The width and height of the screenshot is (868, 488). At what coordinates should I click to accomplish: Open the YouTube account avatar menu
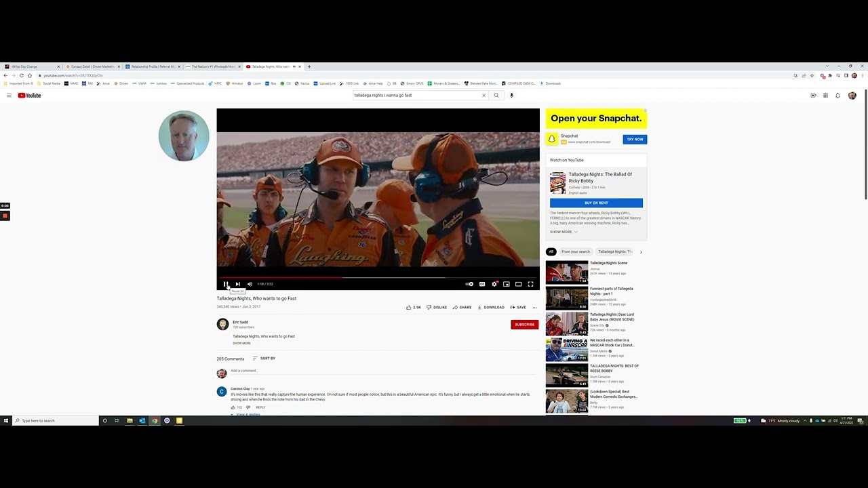coord(852,96)
